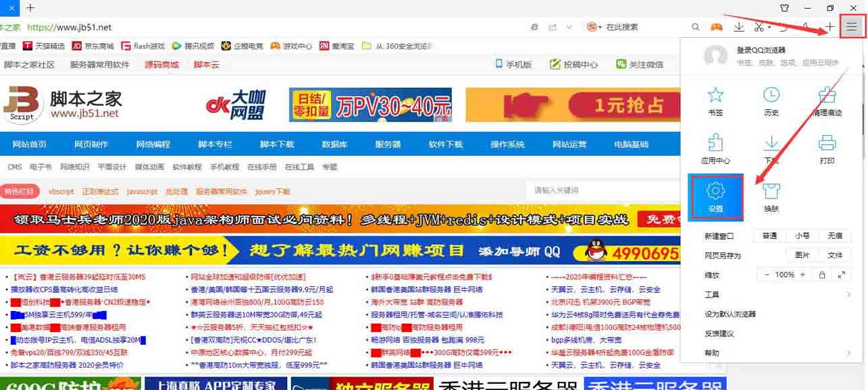The height and width of the screenshot is (390, 868).
Task: Select the scissors screenshot tool in toolbar
Action: click(759, 27)
